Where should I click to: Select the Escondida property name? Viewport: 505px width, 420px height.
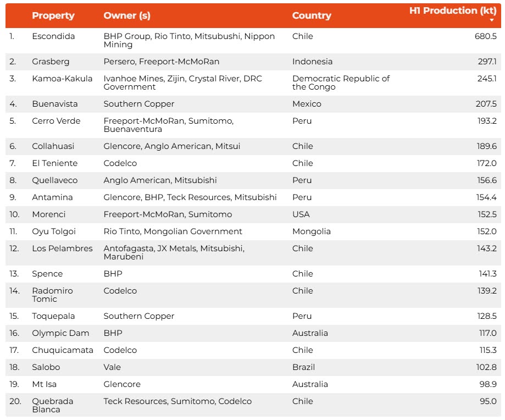click(x=53, y=36)
